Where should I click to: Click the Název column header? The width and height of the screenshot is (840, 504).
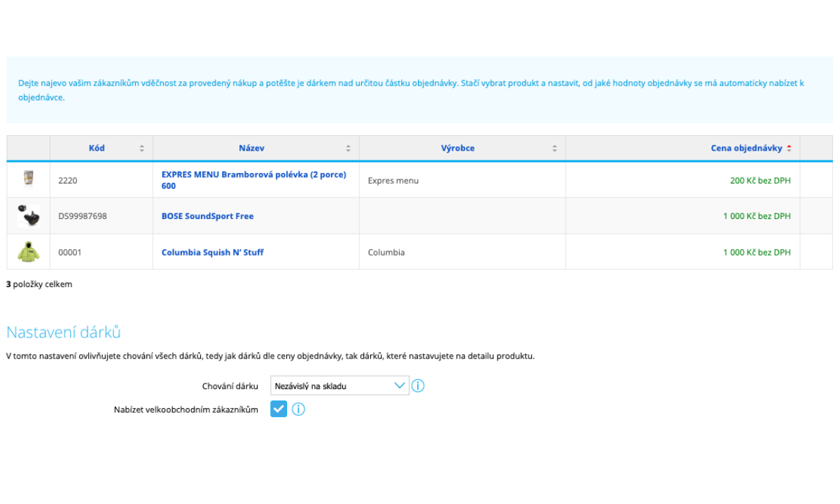(256, 148)
